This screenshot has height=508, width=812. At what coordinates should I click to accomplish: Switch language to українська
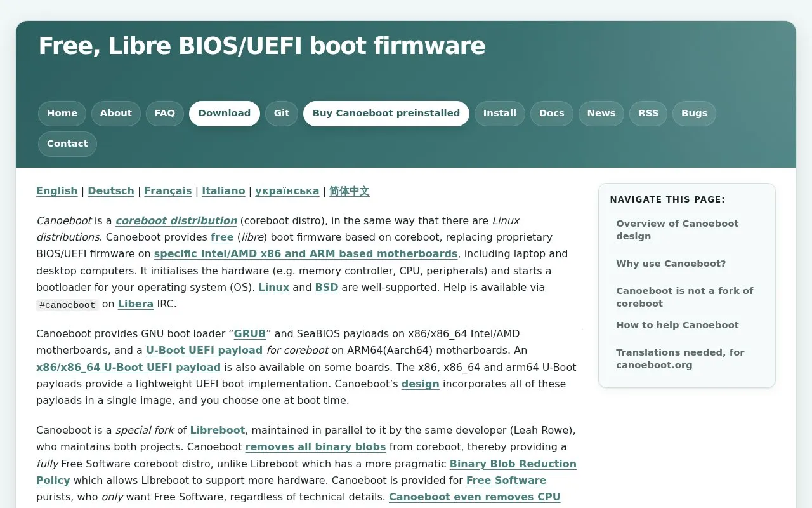pyautogui.click(x=287, y=191)
